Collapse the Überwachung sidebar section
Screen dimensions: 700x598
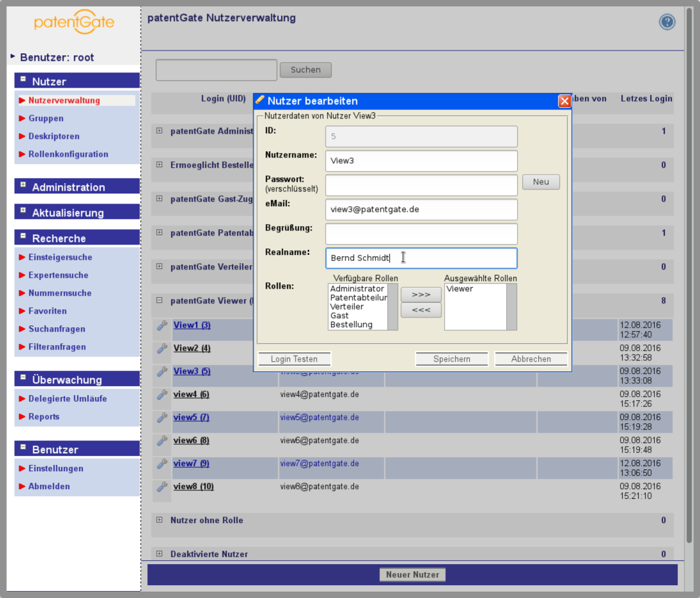coord(23,377)
